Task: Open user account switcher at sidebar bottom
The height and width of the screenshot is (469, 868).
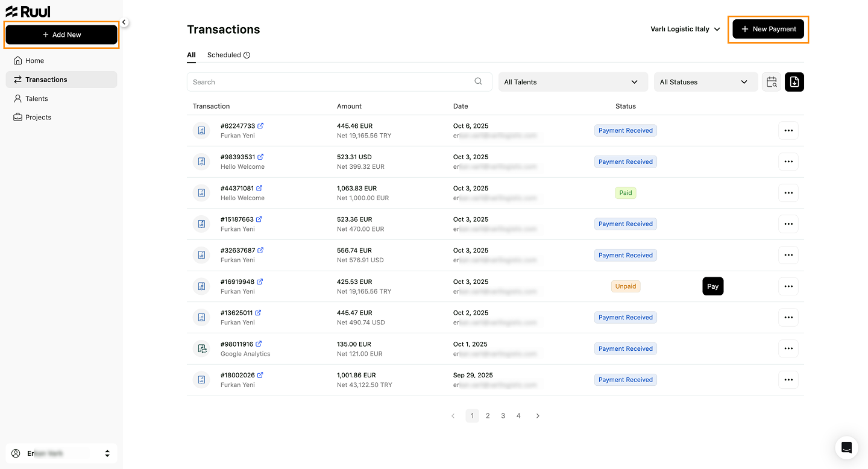Action: tap(61, 453)
